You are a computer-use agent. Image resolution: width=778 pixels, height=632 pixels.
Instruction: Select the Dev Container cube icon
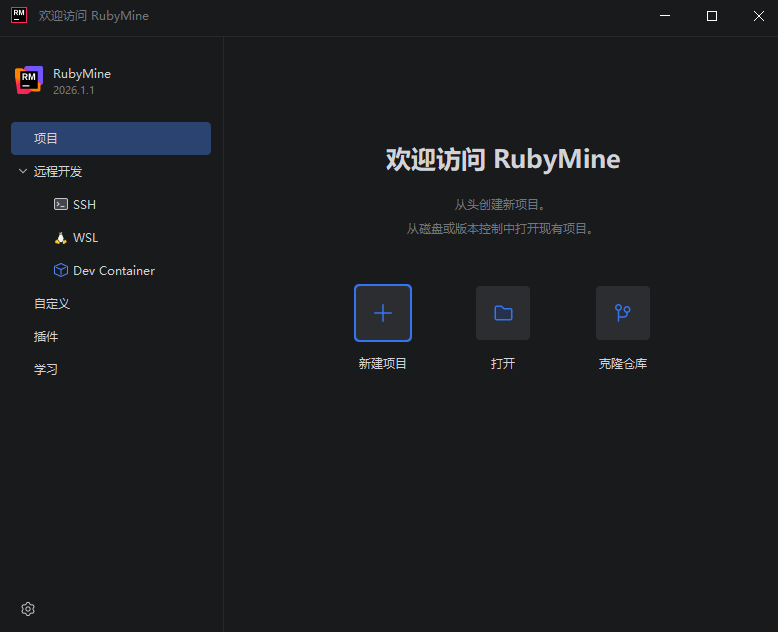pyautogui.click(x=61, y=270)
